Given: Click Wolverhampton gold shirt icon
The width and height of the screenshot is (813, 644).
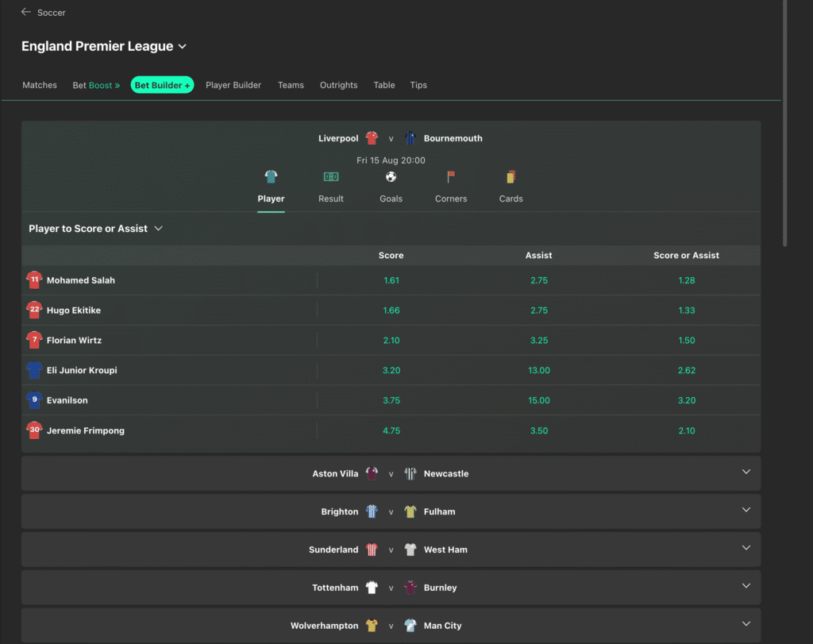Looking at the screenshot, I should tap(372, 625).
